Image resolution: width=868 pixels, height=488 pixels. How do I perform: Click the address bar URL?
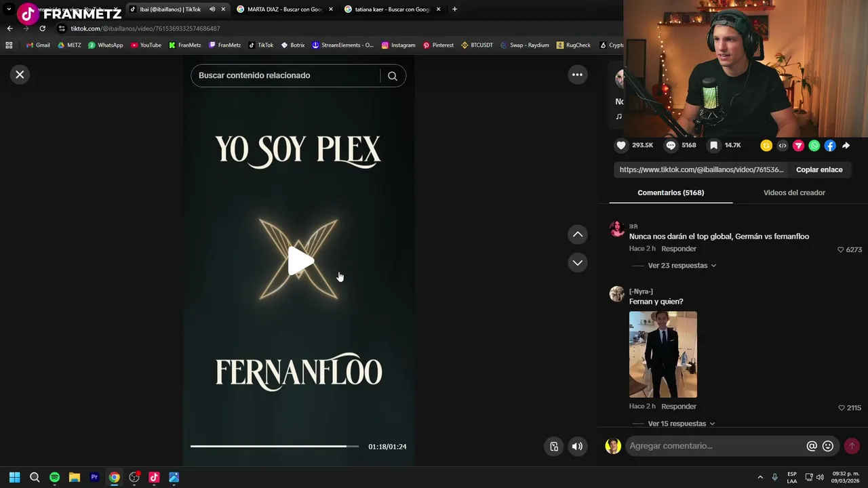145,28
